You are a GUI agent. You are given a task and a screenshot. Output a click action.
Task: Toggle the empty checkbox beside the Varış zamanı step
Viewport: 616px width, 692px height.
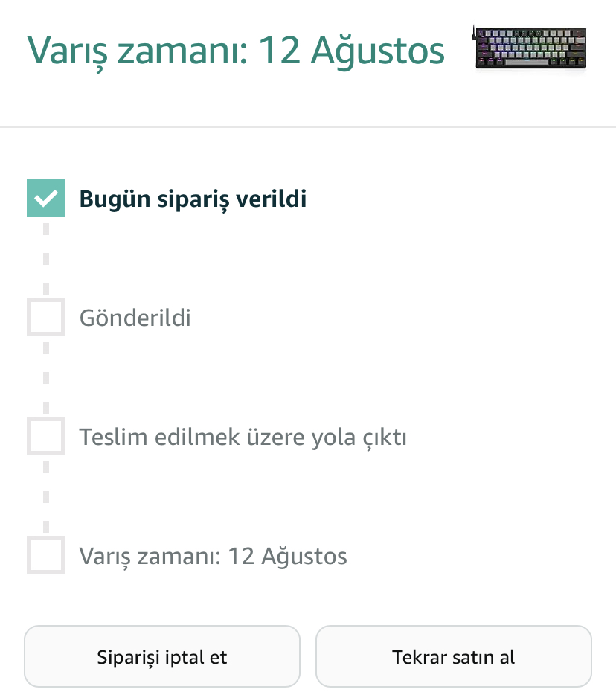point(46,555)
